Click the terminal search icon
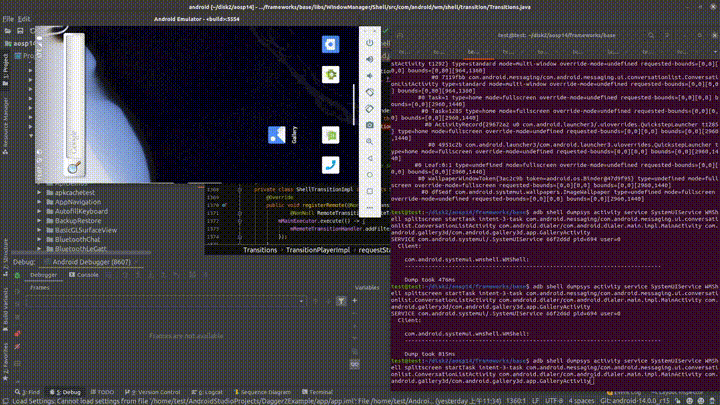The height and width of the screenshot is (405, 720). [651, 35]
